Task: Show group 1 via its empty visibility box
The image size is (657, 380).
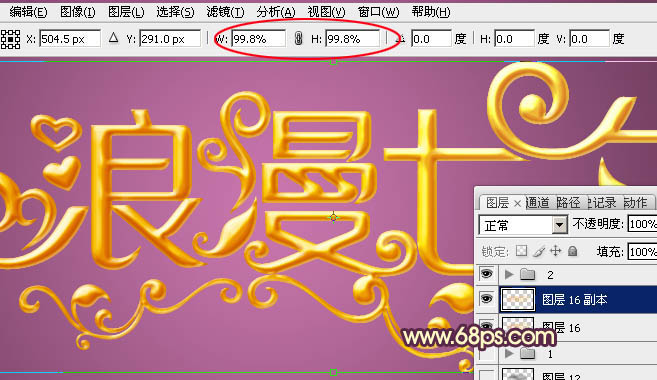Action: [x=486, y=354]
